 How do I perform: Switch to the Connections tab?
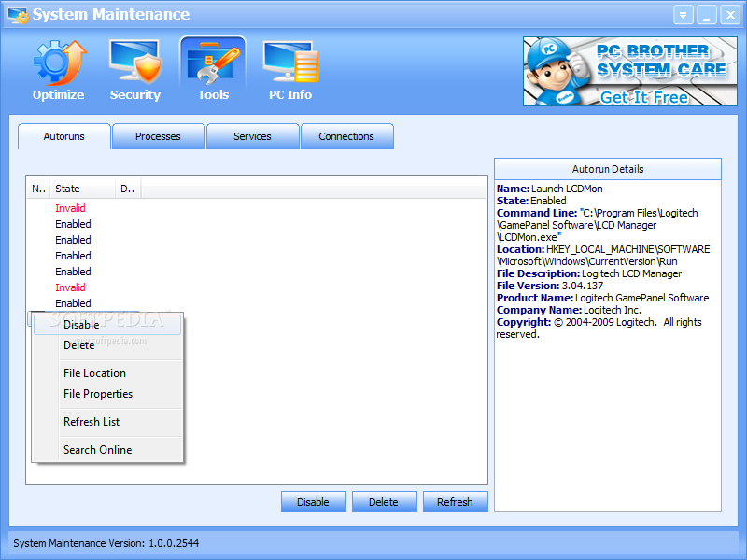pyautogui.click(x=346, y=136)
